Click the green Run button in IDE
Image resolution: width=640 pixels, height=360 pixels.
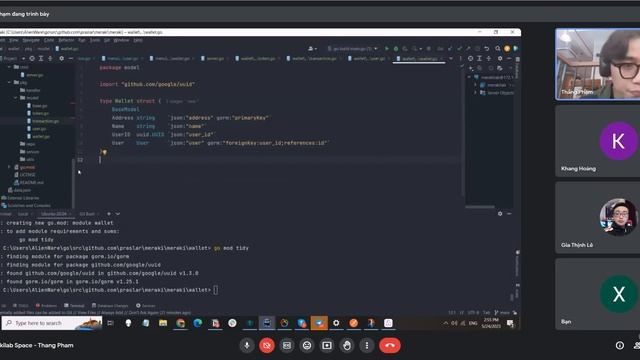(387, 49)
